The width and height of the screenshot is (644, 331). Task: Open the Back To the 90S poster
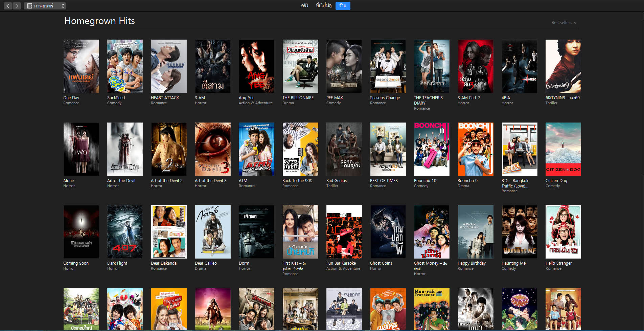300,149
